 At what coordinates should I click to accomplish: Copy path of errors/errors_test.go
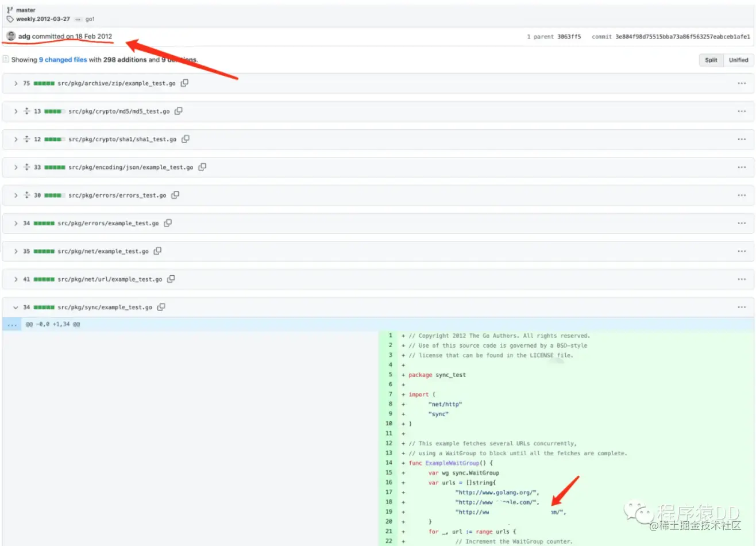click(175, 195)
